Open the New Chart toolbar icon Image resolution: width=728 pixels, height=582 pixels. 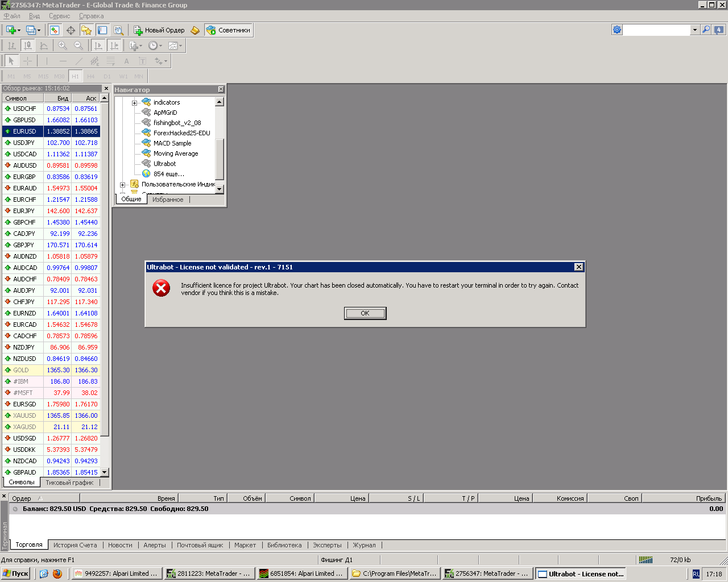10,30
